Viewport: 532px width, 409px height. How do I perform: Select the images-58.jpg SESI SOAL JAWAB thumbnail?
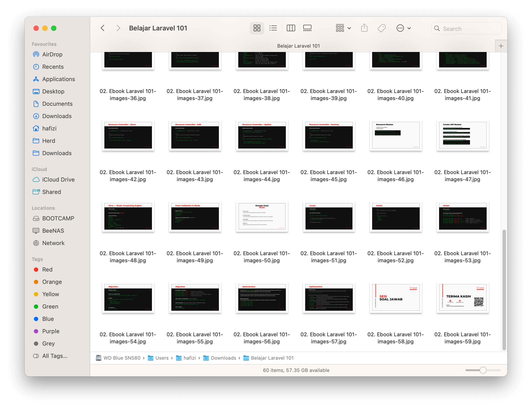pyautogui.click(x=395, y=297)
